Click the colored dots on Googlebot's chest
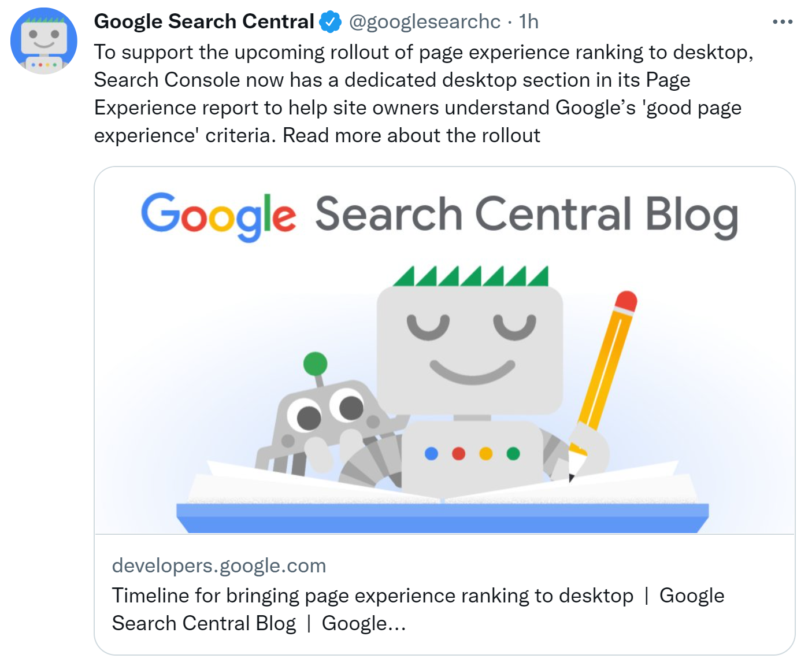Viewport: 812px width, 662px height. coord(471,454)
